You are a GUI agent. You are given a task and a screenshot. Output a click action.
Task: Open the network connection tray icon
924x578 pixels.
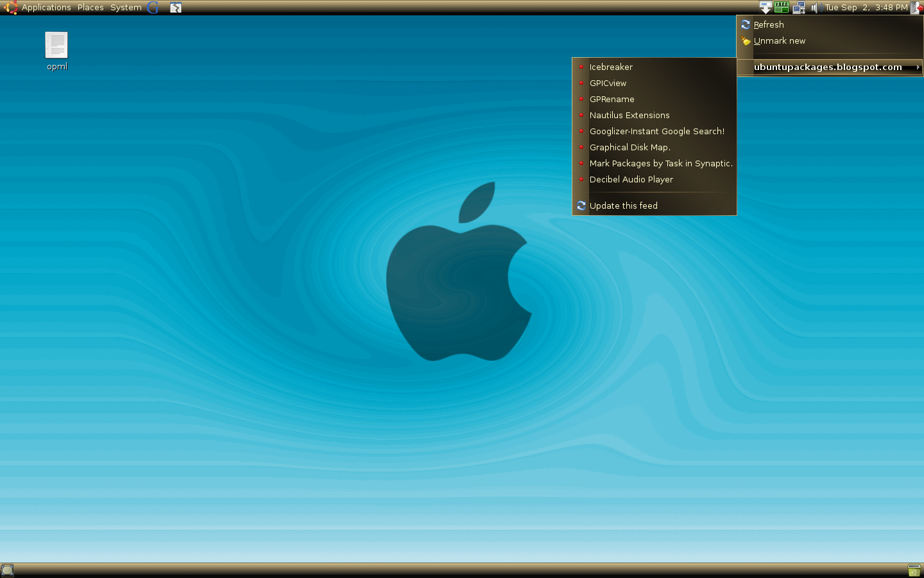click(799, 8)
